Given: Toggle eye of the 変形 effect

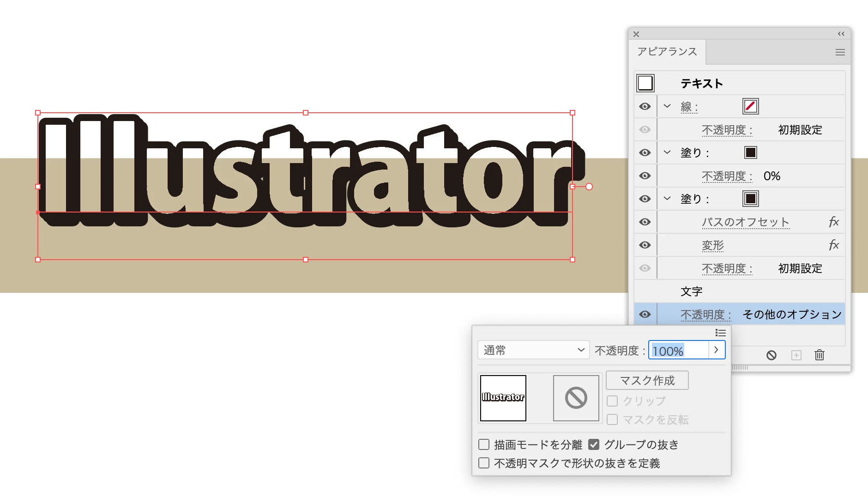Looking at the screenshot, I should point(645,245).
